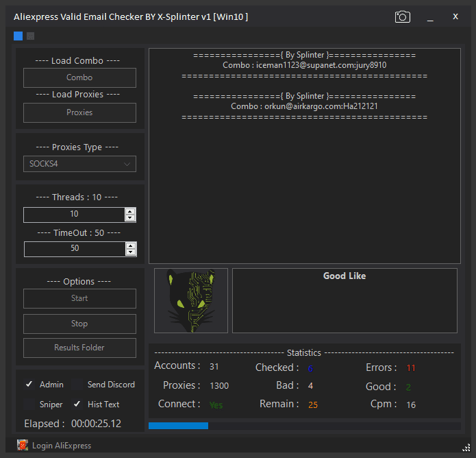The width and height of the screenshot is (476, 458).
Task: Disable the Hist Text checkbox
Action: (77, 405)
